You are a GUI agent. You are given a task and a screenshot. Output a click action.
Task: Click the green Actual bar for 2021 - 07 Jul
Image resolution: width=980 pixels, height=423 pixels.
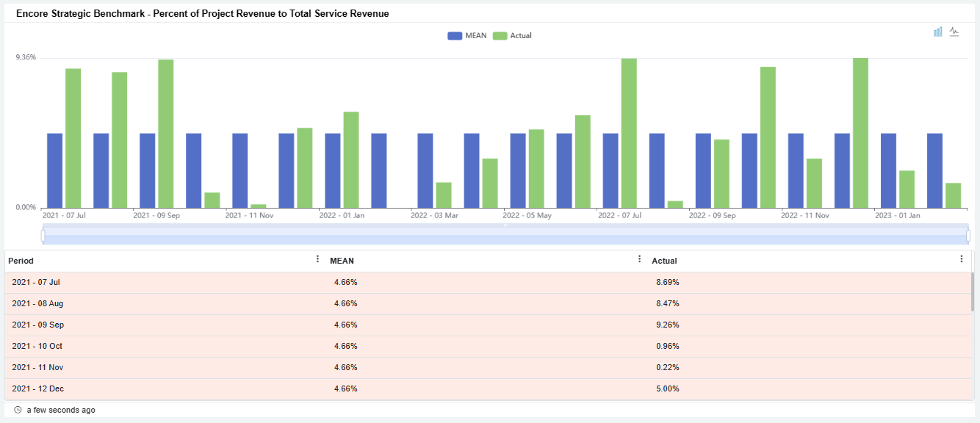point(73,138)
